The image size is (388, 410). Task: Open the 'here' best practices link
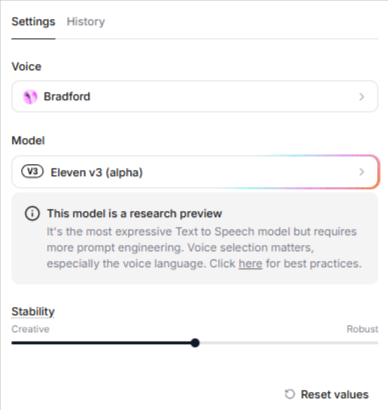(250, 264)
